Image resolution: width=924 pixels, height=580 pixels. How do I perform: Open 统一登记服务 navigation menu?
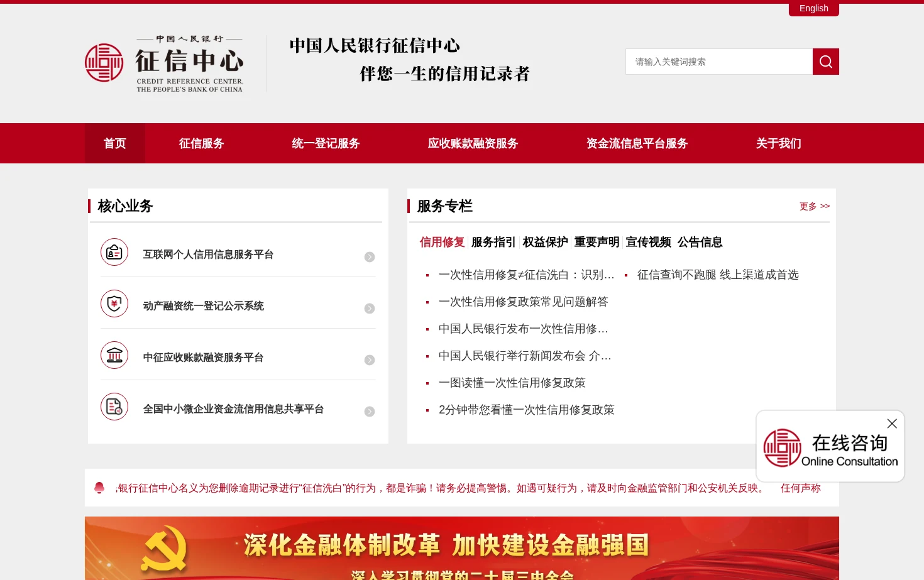326,143
